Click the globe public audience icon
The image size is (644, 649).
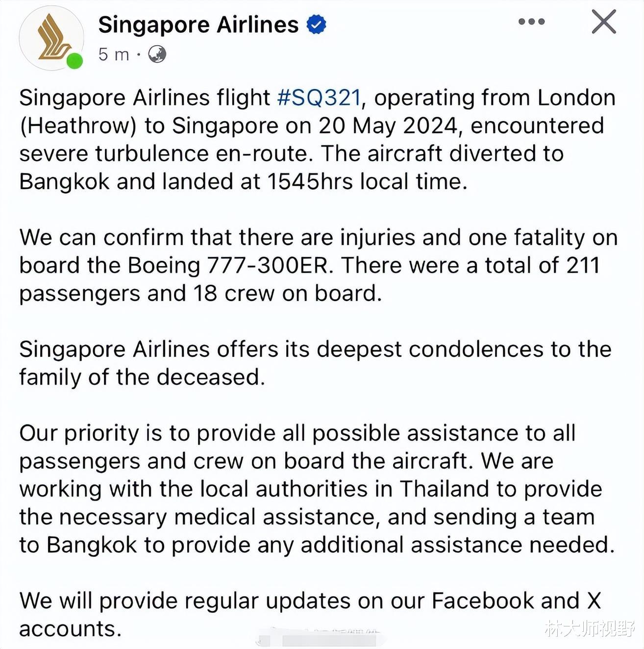coord(157,54)
